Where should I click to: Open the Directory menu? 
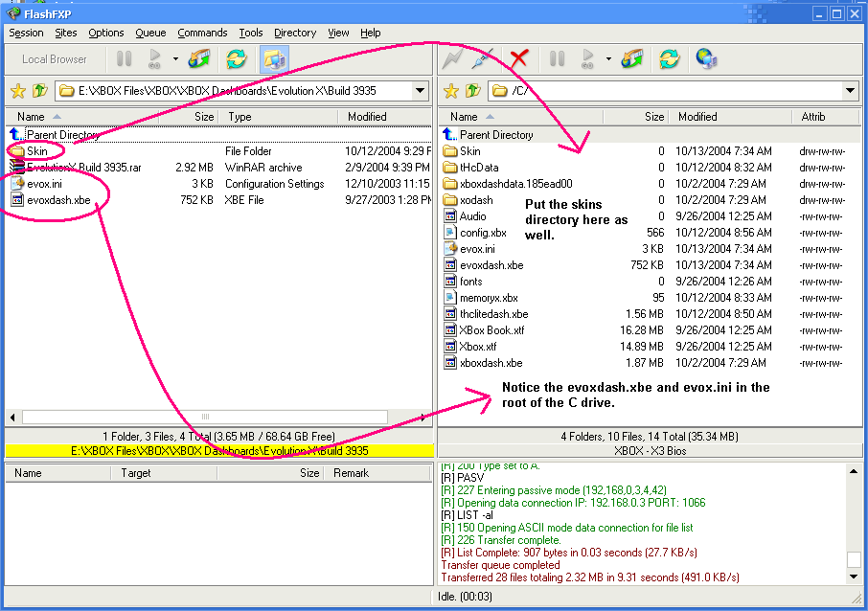(295, 33)
